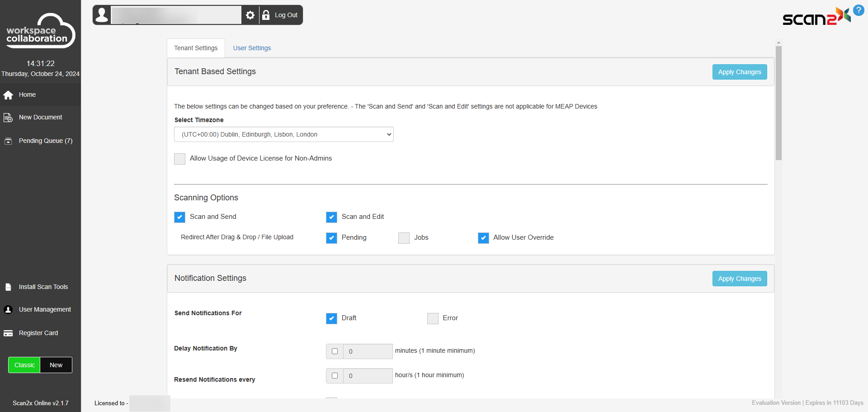
Task: Switch interface to New view toggle
Action: click(x=56, y=365)
